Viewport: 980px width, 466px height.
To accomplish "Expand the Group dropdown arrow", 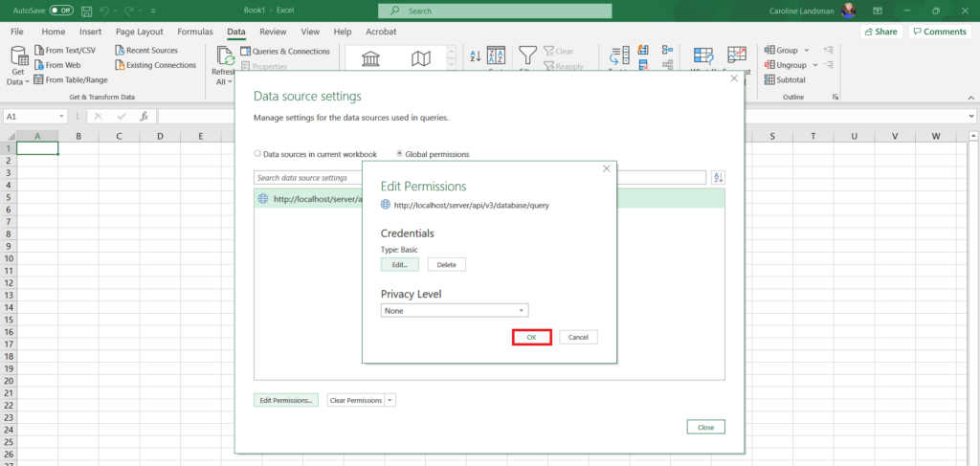I will point(806,51).
